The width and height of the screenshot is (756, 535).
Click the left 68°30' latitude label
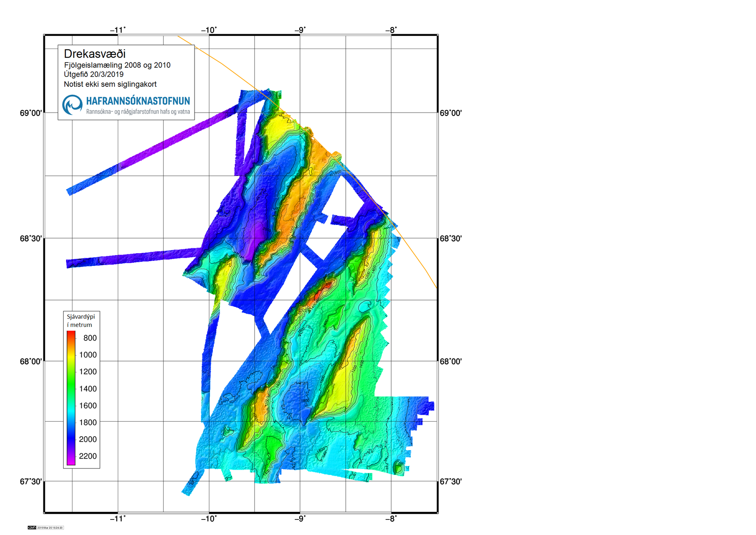tap(31, 238)
